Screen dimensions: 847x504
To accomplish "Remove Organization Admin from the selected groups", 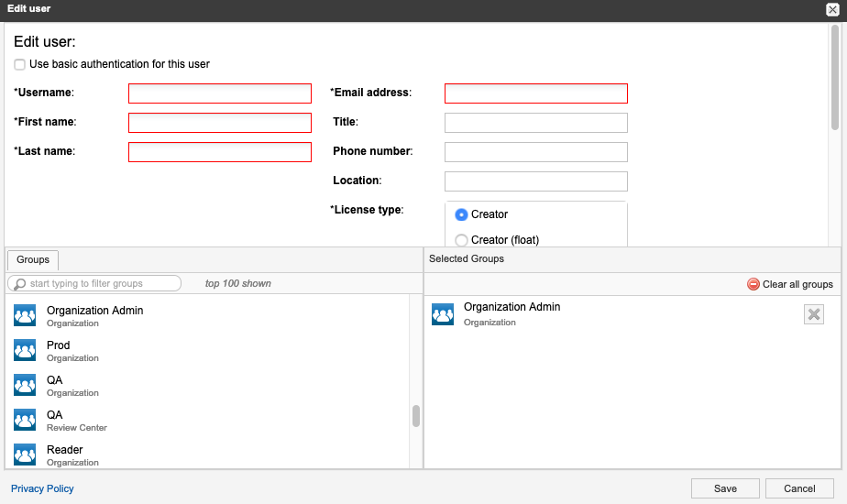I will [x=813, y=314].
